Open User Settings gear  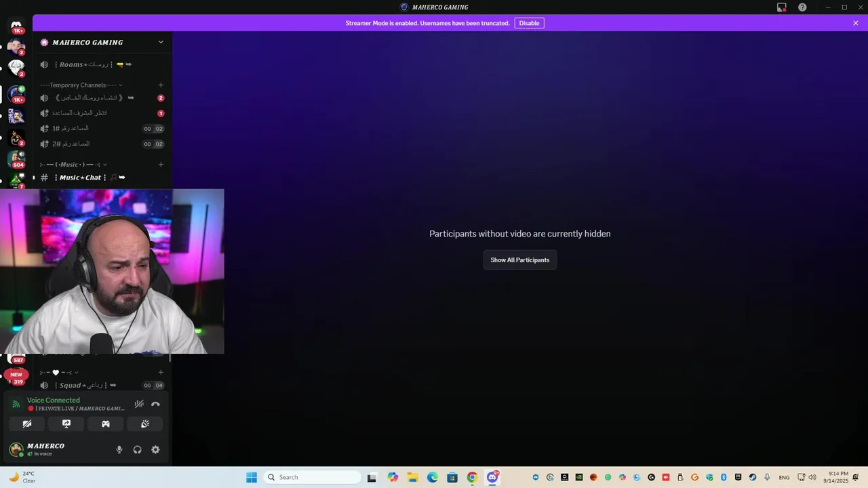point(155,449)
